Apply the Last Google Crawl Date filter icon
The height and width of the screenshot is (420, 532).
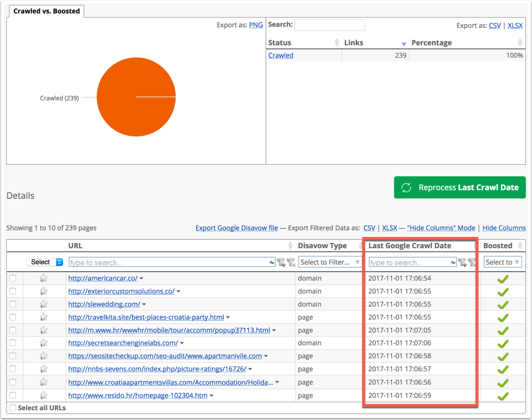coord(462,262)
